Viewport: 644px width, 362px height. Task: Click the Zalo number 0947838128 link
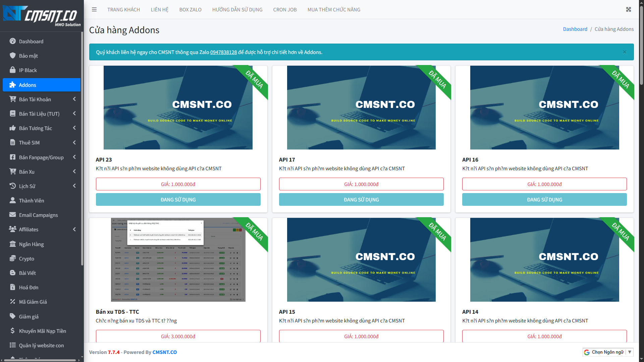click(223, 52)
